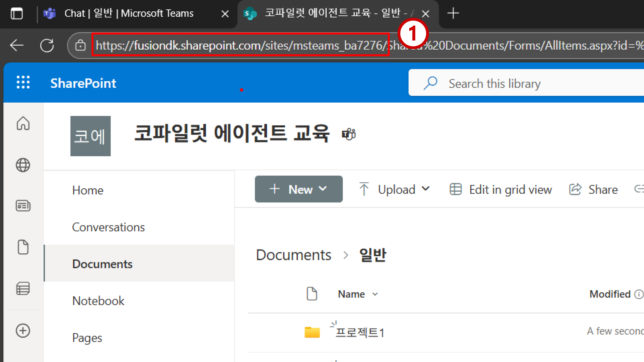Click the Teams icon beside site title
The height and width of the screenshot is (362, 644).
click(349, 134)
